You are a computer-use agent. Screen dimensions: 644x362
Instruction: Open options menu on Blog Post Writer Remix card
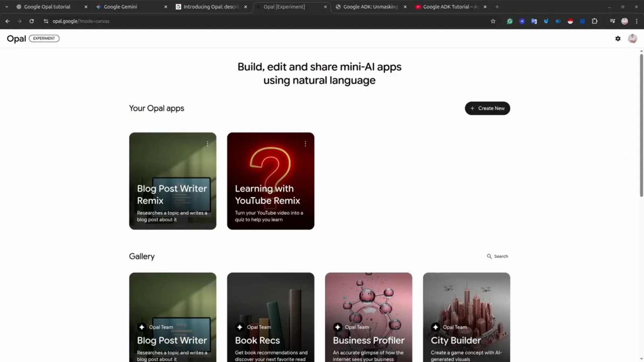tap(207, 144)
